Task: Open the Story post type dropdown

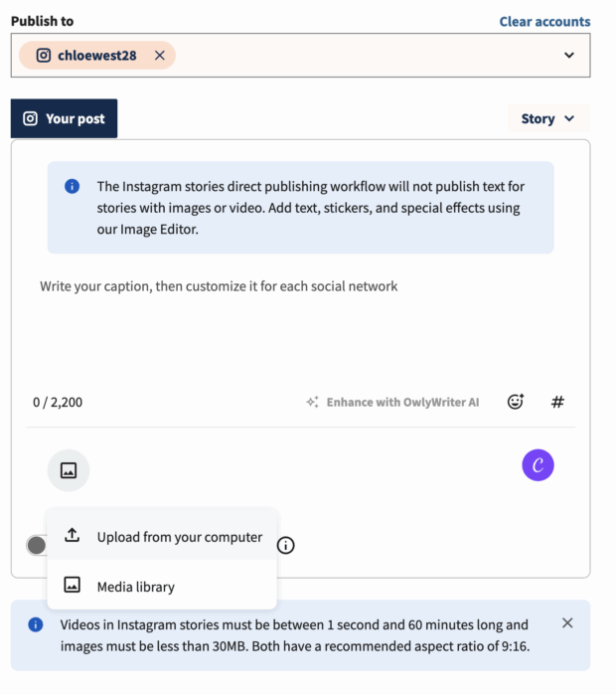Action: (547, 118)
